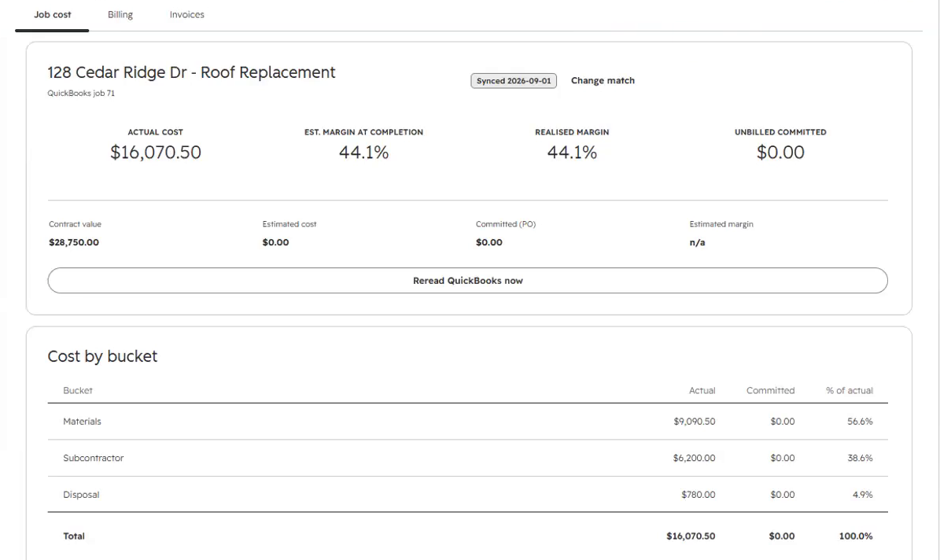
Task: Select the Subcontractor bucket row
Action: tap(467, 458)
